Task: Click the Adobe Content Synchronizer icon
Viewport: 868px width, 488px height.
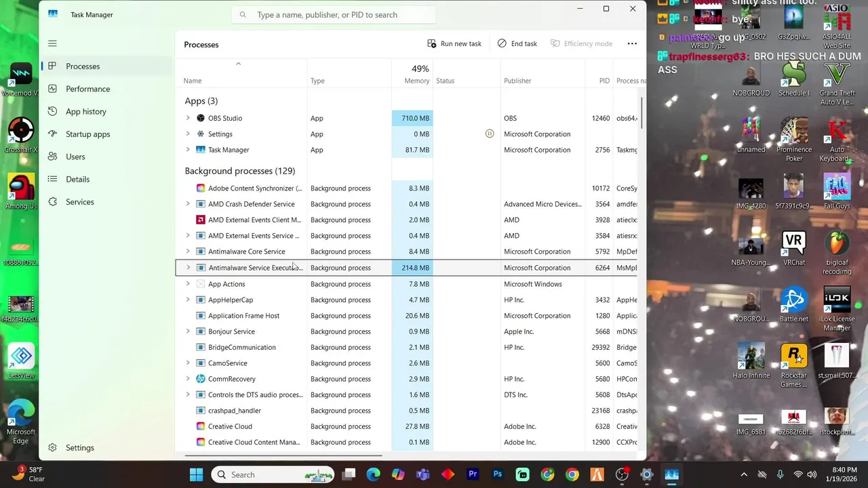Action: point(201,188)
